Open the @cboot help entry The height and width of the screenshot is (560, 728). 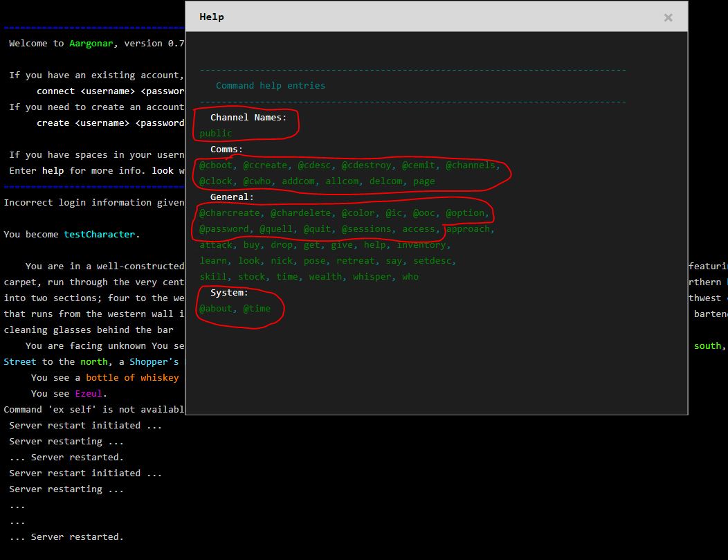[216, 165]
